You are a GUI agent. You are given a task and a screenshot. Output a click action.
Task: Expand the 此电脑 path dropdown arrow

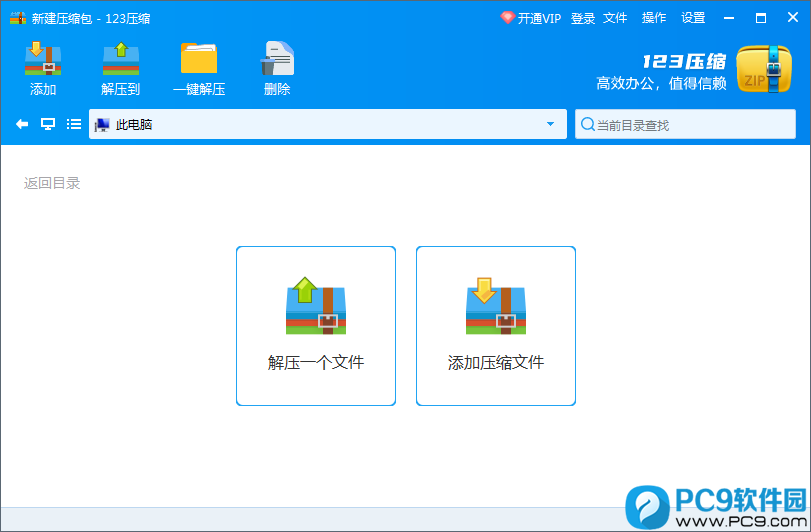coord(550,124)
